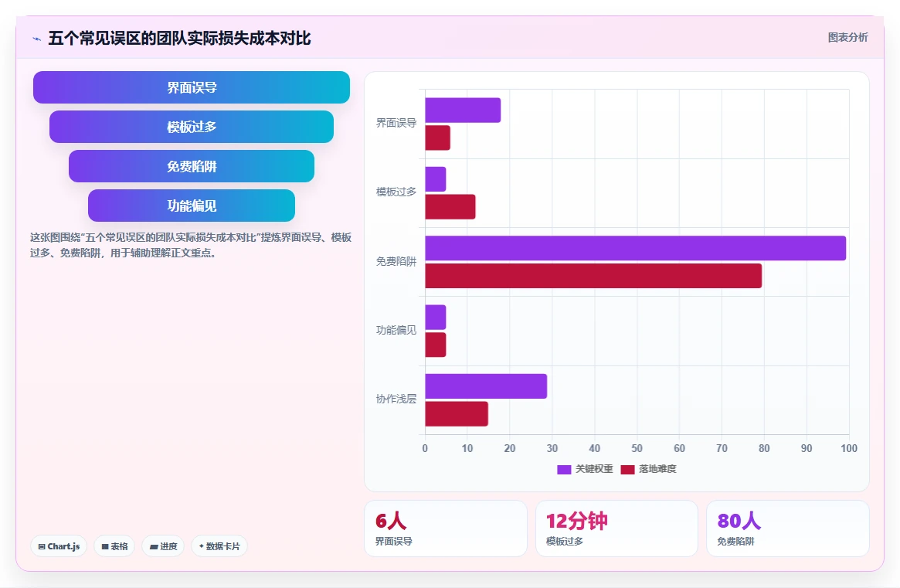Select the 界面误导 funnel bar
This screenshot has width=900, height=588.
(x=192, y=87)
